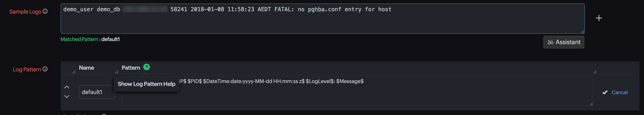Add another sample log with plus icon
The width and height of the screenshot is (644, 115).
pos(599,18)
